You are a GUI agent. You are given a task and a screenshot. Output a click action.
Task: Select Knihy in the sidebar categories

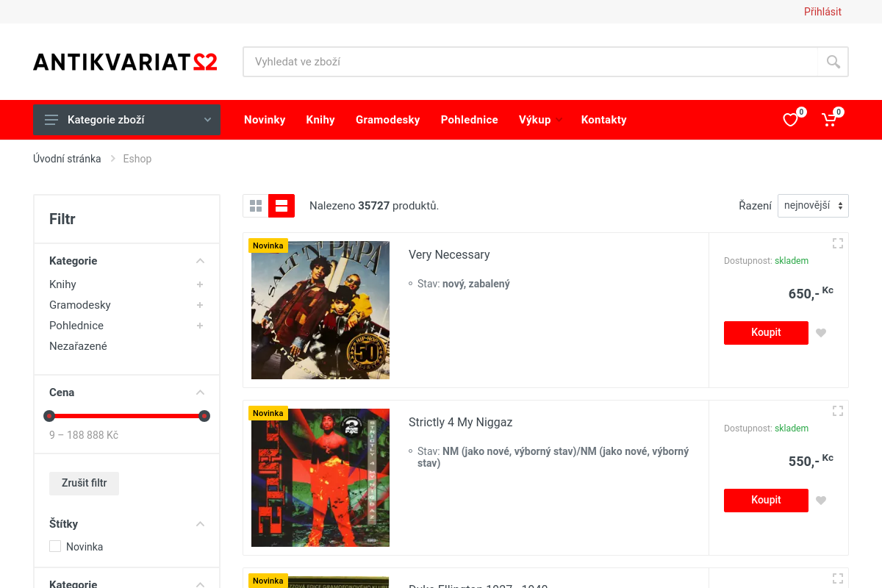point(62,284)
